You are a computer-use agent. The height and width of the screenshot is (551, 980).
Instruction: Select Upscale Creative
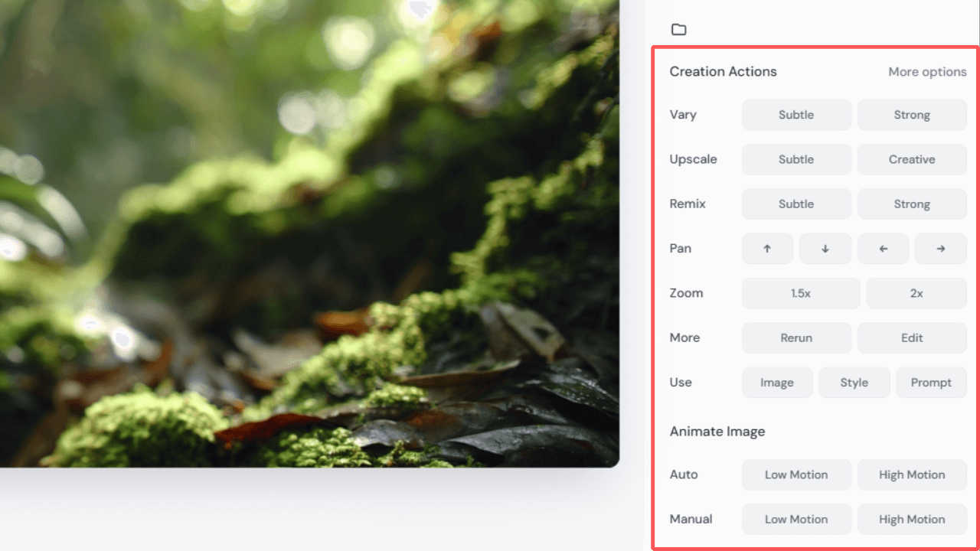tap(912, 159)
